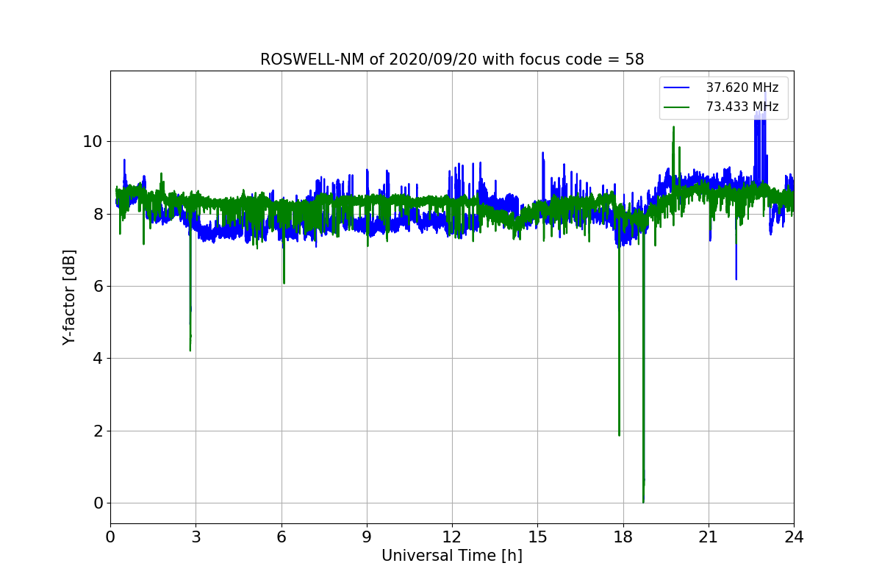Click the green peak near 19.7 hours
This screenshot has width=882, height=588.
click(x=673, y=126)
